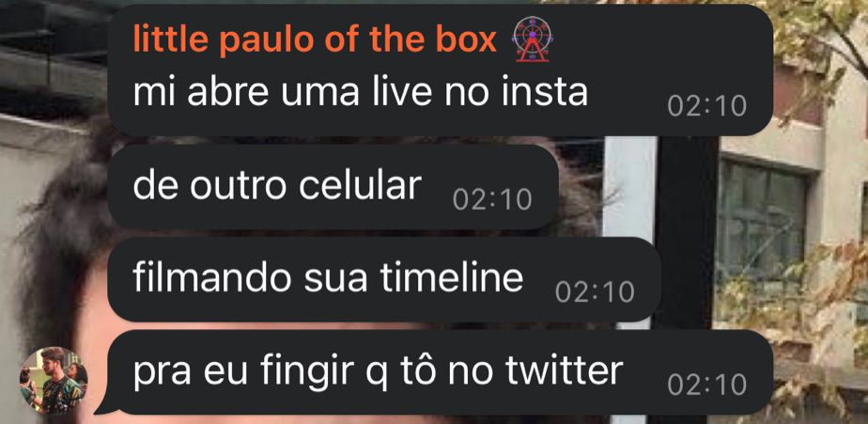
Task: Select the 'de outro celular' message bubble
Action: [333, 187]
